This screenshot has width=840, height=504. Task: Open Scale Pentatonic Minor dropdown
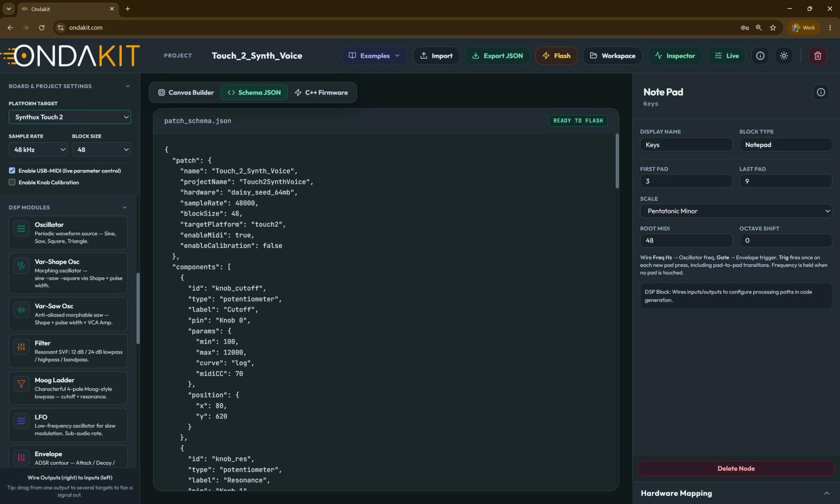click(736, 211)
